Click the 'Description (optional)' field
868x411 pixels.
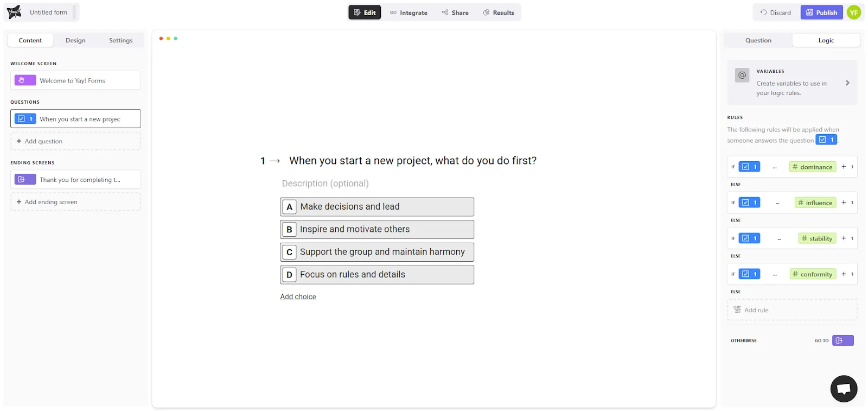tap(325, 184)
